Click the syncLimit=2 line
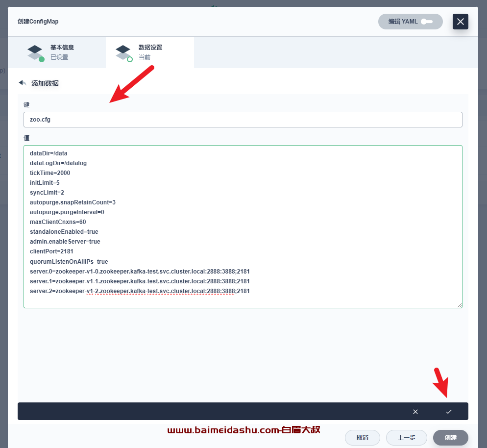 (x=47, y=193)
